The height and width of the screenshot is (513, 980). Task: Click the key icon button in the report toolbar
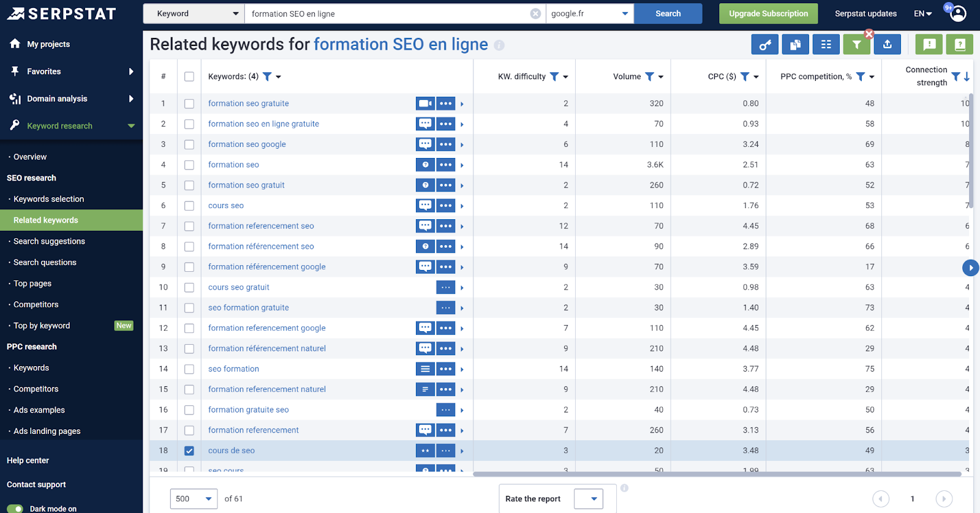click(x=765, y=45)
